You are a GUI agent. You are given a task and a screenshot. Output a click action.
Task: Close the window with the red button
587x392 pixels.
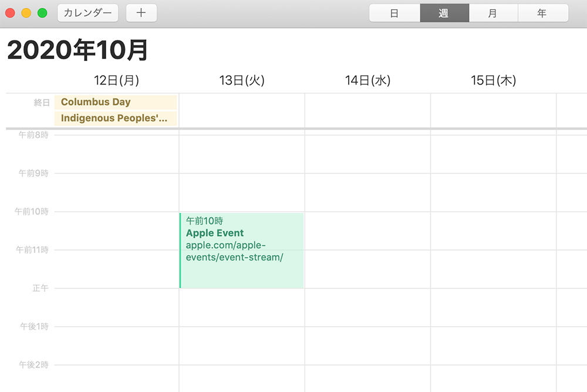pos(10,13)
